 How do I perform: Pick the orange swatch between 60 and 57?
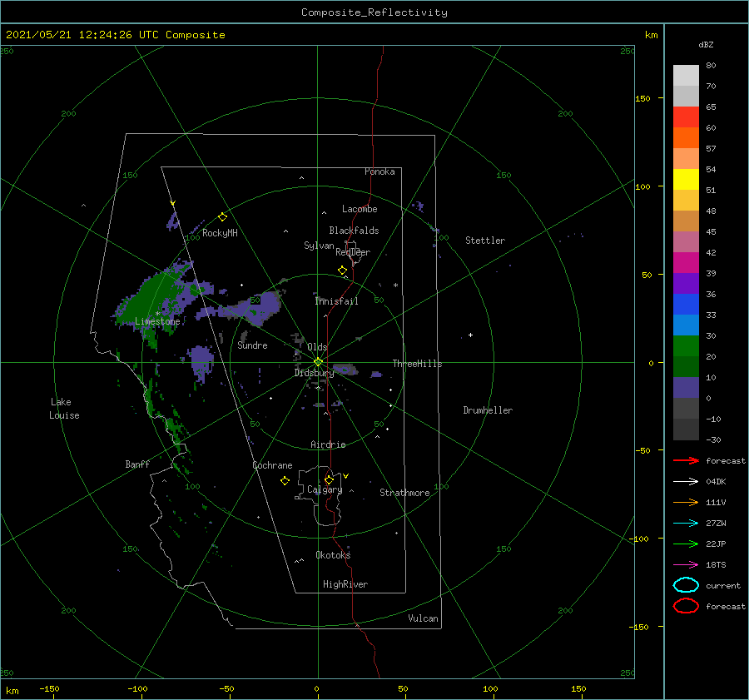pos(686,138)
